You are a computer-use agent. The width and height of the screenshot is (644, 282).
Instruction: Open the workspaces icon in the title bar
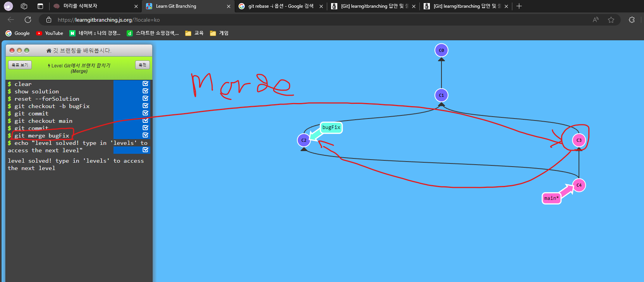(24, 6)
